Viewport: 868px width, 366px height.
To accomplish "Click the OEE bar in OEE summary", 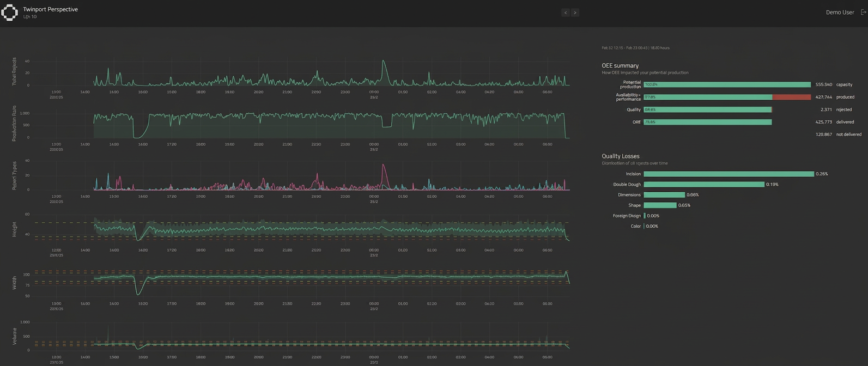I will tap(707, 122).
